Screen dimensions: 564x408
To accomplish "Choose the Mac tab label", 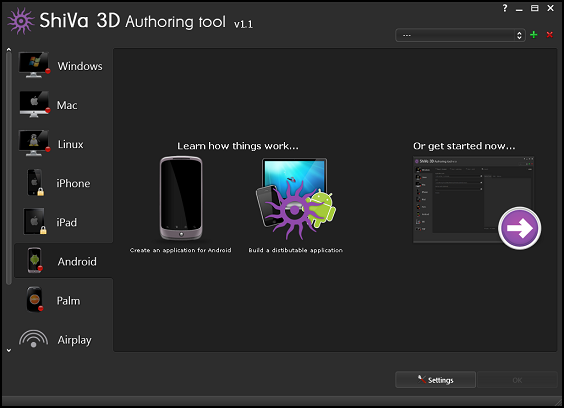I will tap(67, 105).
